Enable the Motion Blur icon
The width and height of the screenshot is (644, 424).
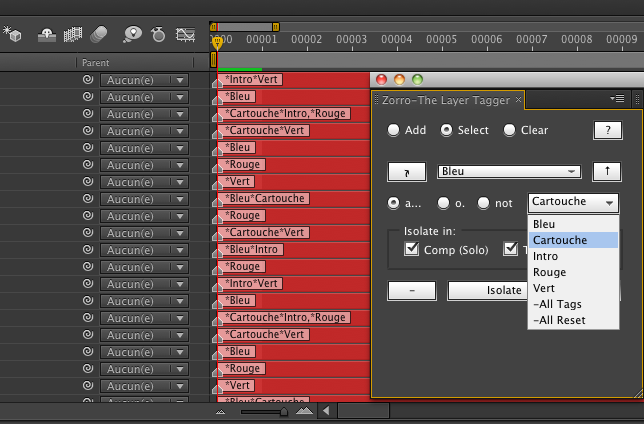point(98,34)
